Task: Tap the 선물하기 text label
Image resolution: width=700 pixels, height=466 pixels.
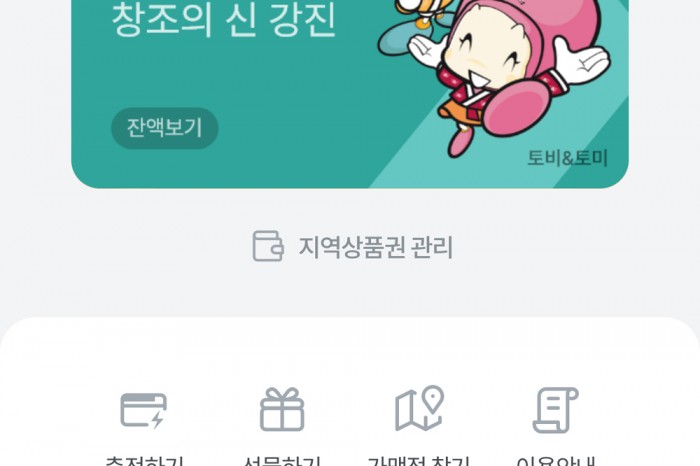Action: (282, 461)
